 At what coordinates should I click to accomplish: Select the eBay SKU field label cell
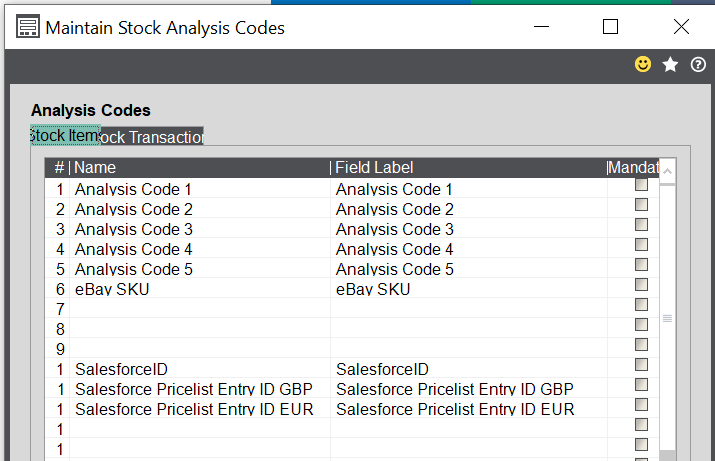(x=468, y=289)
